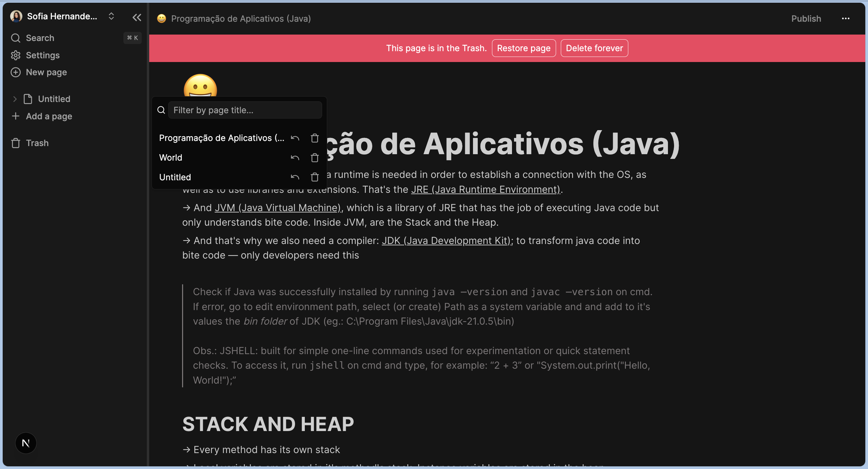Click the Publish button
The height and width of the screenshot is (469, 868).
pos(806,19)
